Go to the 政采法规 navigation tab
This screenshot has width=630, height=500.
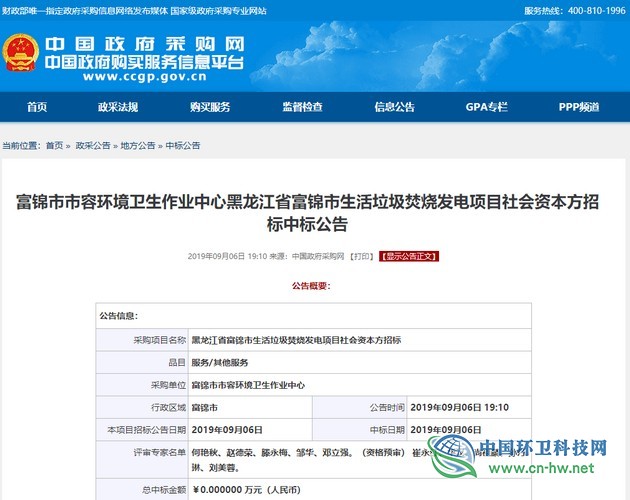coord(118,107)
